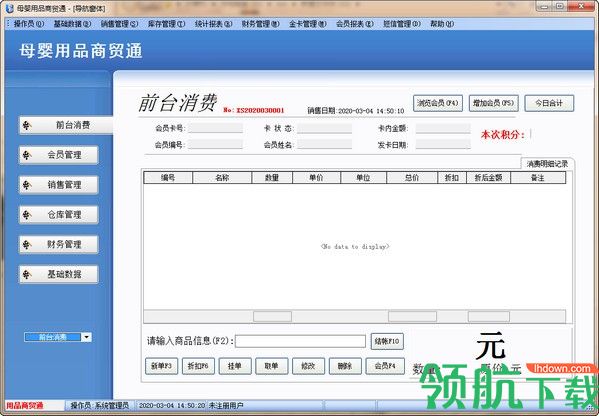Screen dimensions: 599x416
Task: Open 基础数据 sidebar button
Action: [58, 274]
